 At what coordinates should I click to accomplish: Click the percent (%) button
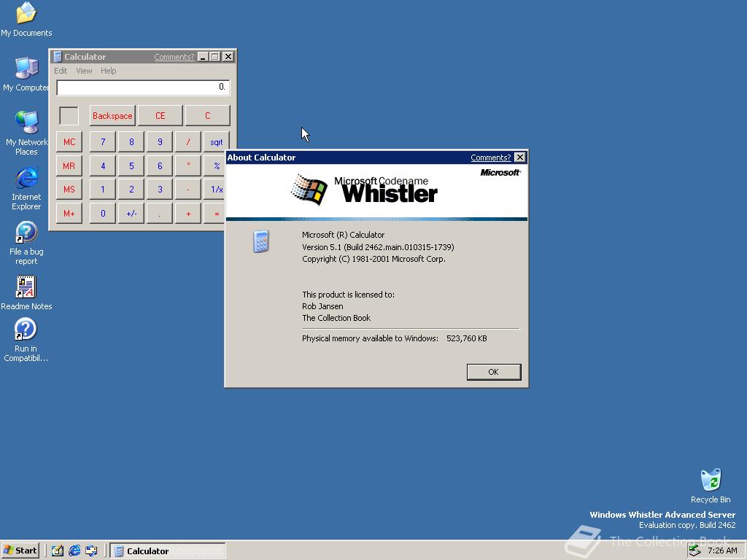[214, 166]
